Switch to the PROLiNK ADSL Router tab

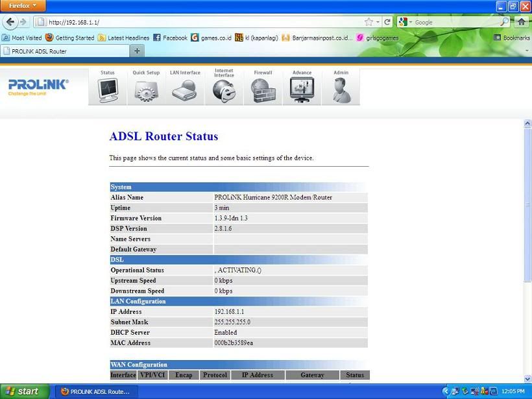click(x=65, y=51)
